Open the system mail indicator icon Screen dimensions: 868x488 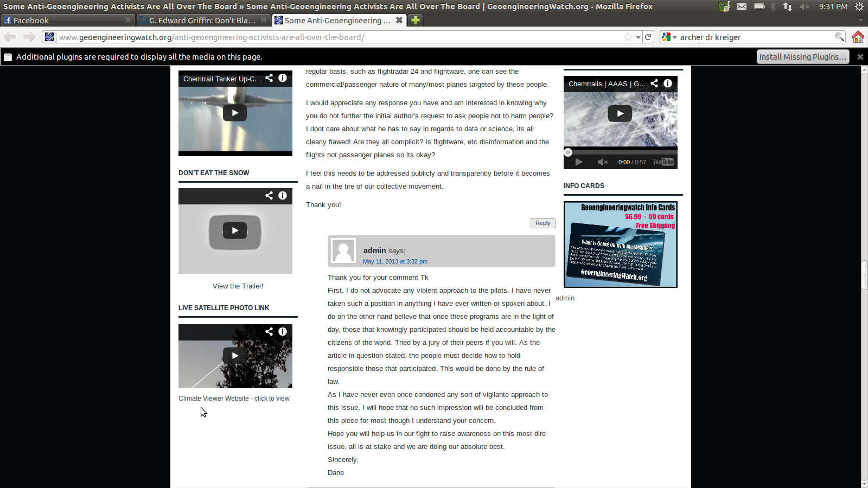(x=741, y=7)
